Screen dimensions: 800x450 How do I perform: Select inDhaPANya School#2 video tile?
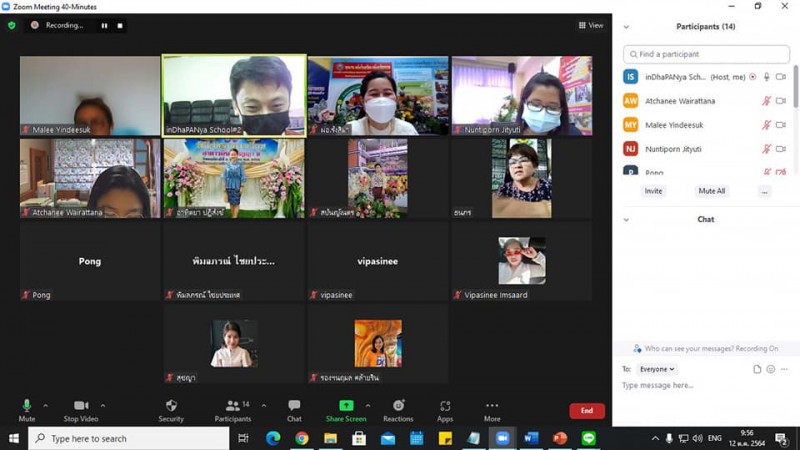pyautogui.click(x=234, y=95)
